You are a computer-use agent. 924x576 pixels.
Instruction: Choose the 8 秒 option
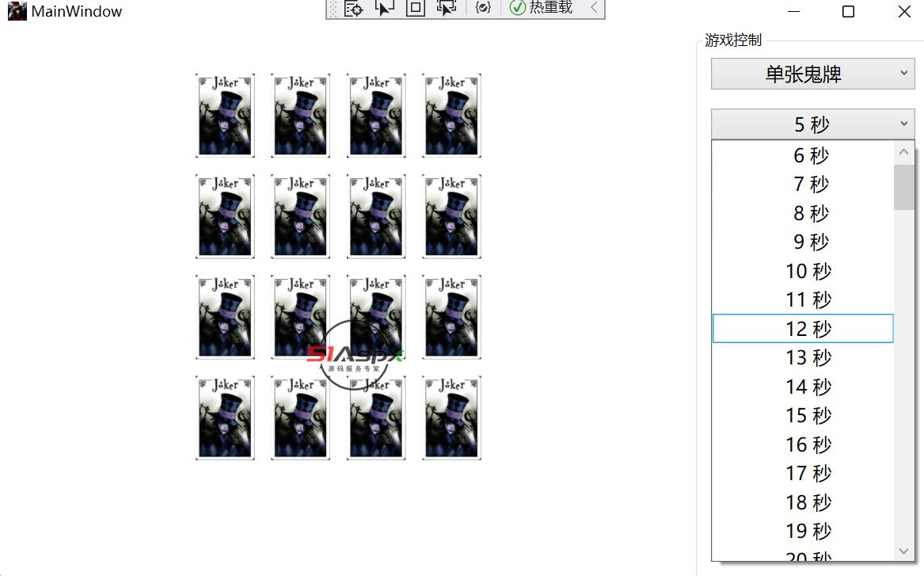pos(803,213)
